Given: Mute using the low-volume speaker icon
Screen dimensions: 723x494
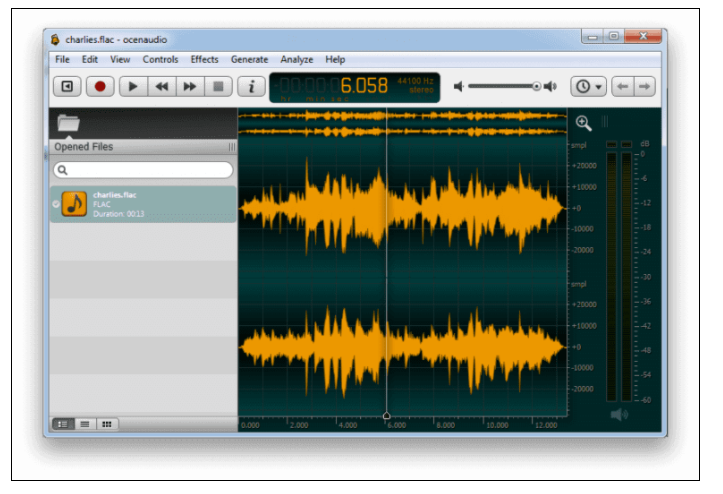Looking at the screenshot, I should pyautogui.click(x=459, y=86).
